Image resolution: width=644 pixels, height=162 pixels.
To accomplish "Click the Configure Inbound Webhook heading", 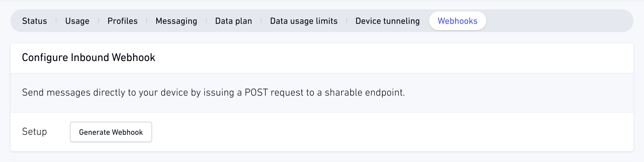I will [x=89, y=58].
